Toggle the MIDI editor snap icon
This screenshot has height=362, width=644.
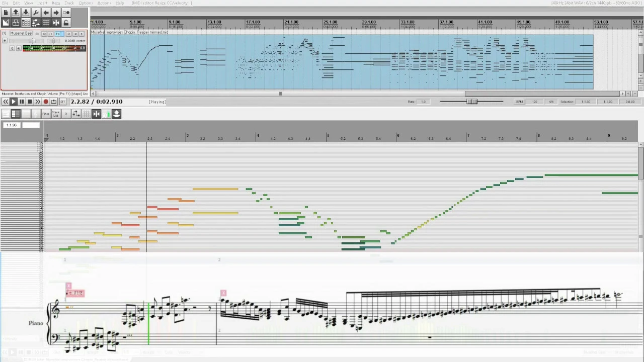click(96, 114)
